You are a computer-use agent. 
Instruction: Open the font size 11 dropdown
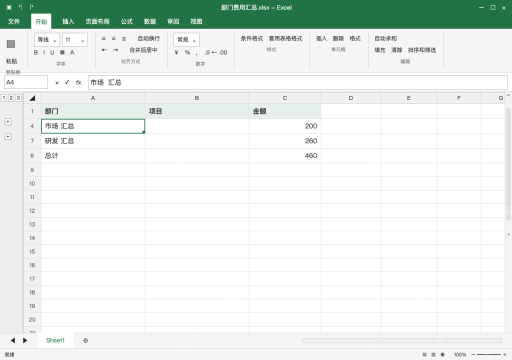click(x=75, y=40)
